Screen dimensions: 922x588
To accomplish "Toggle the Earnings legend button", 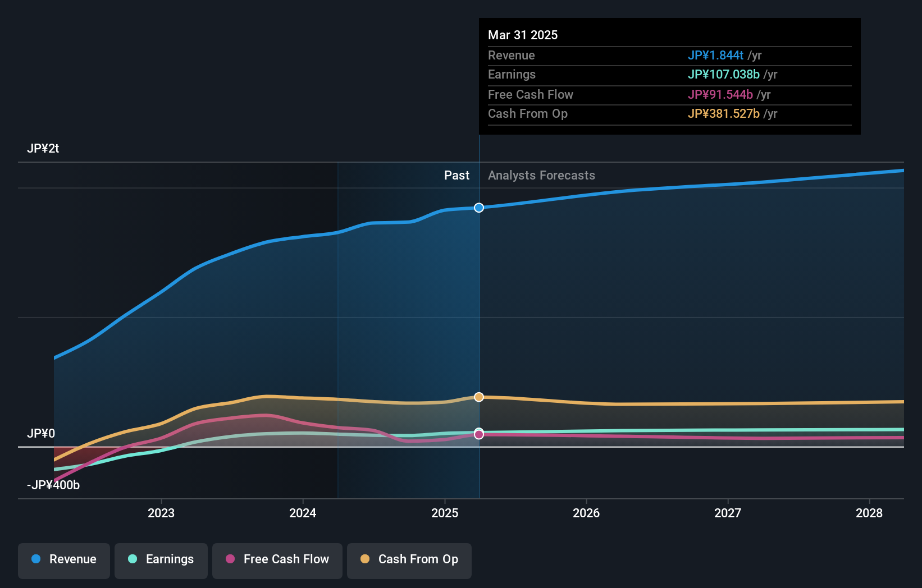I will coord(161,561).
